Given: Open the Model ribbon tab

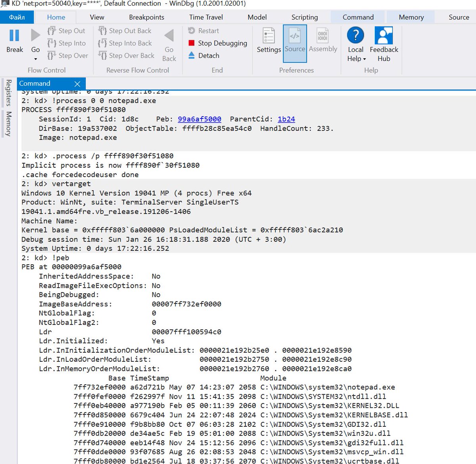Looking at the screenshot, I should click(x=257, y=17).
